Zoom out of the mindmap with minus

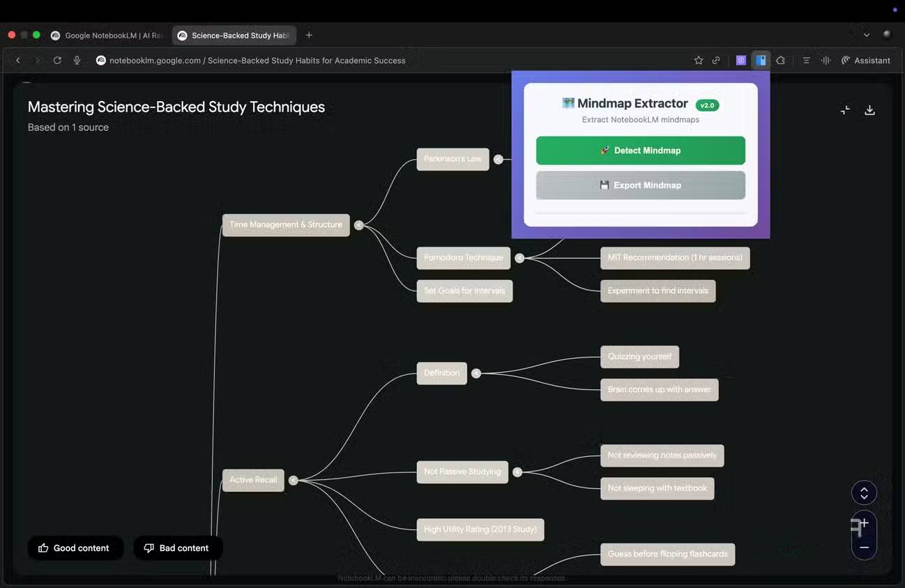(864, 548)
